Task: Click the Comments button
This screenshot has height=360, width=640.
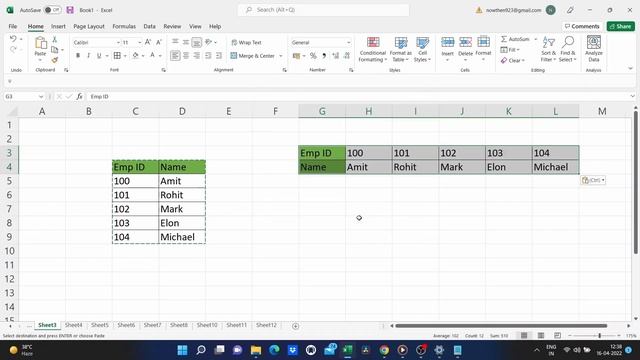Action: coord(582,26)
